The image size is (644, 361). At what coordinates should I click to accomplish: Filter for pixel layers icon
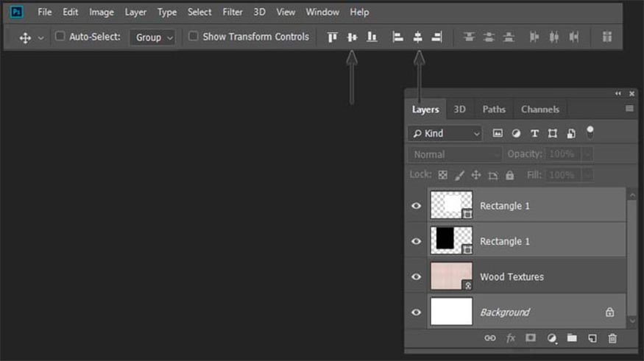[498, 133]
